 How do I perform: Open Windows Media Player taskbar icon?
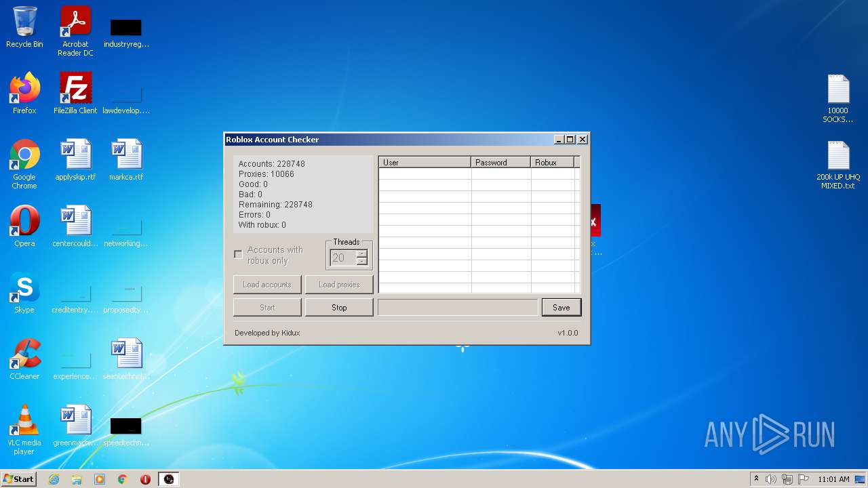[100, 479]
